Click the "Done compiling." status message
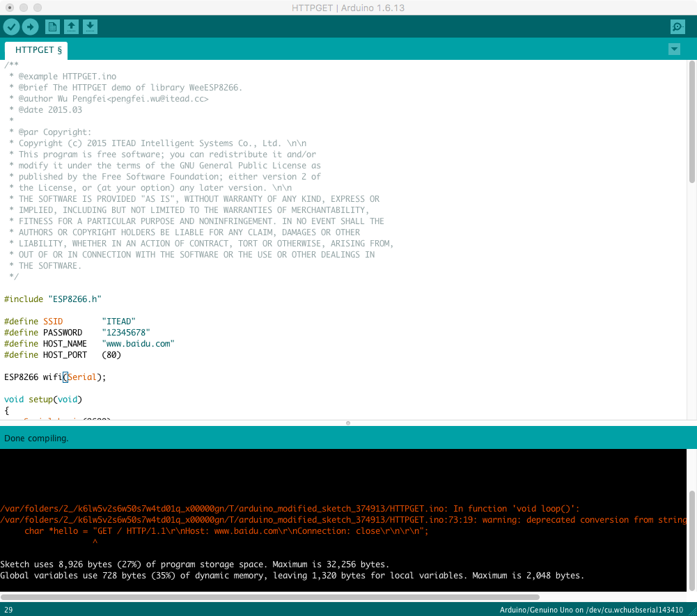697x616 pixels. click(x=37, y=439)
